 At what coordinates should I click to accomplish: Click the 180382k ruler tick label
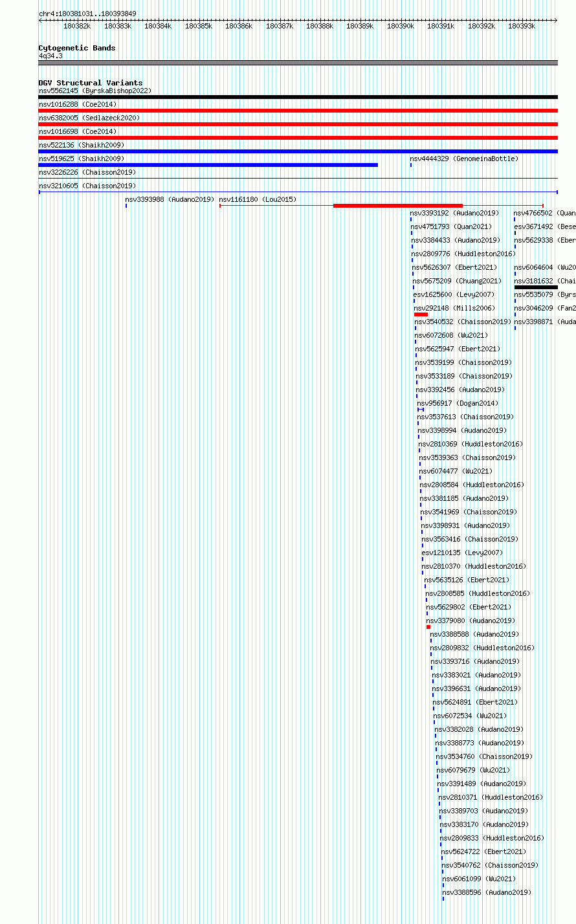(x=77, y=27)
